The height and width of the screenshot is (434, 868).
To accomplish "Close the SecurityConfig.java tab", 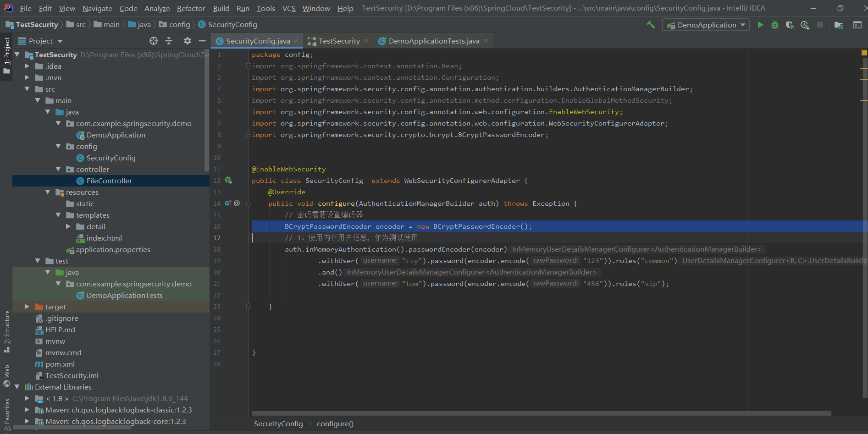I will pos(296,41).
